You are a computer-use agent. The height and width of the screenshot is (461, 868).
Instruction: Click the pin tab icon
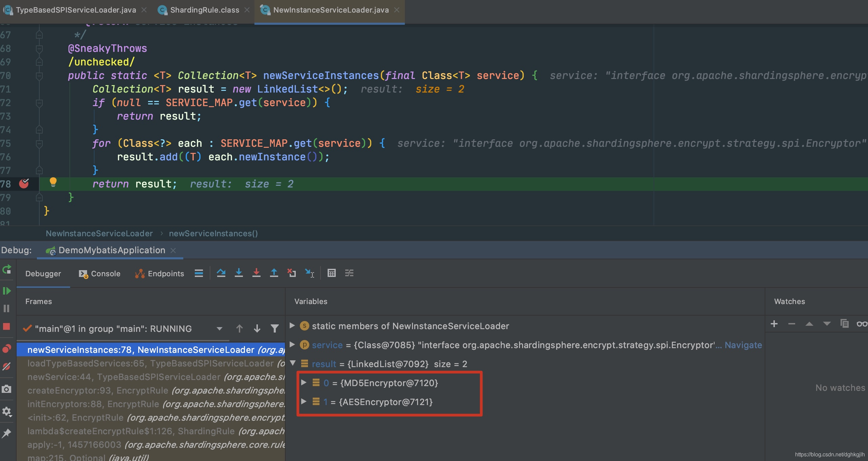coord(6,433)
